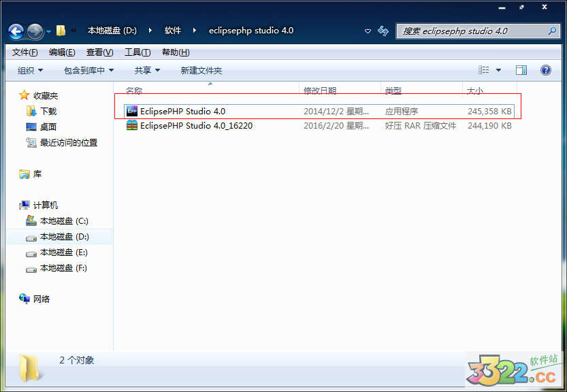
Task: Click the Forward navigation arrow
Action: pos(35,31)
